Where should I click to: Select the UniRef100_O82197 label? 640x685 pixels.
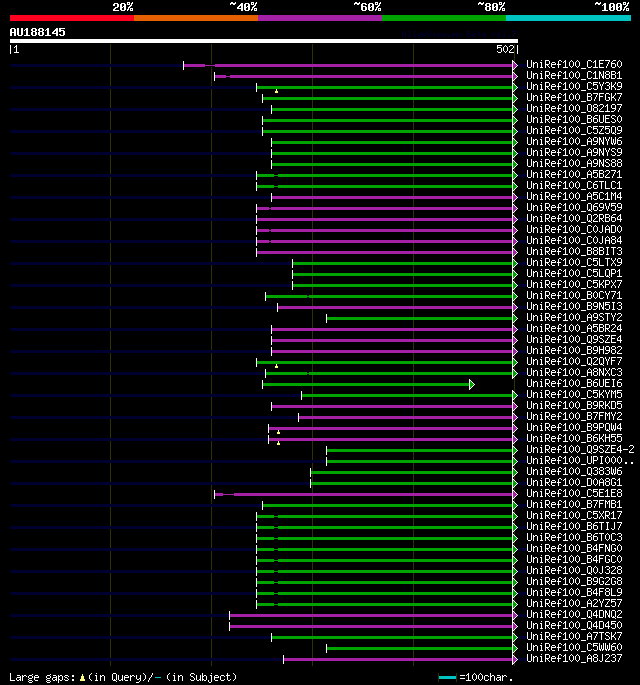pyautogui.click(x=574, y=108)
